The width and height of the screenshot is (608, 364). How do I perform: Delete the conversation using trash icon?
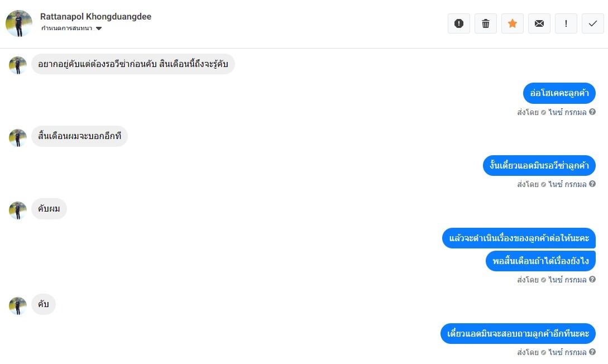click(x=486, y=23)
